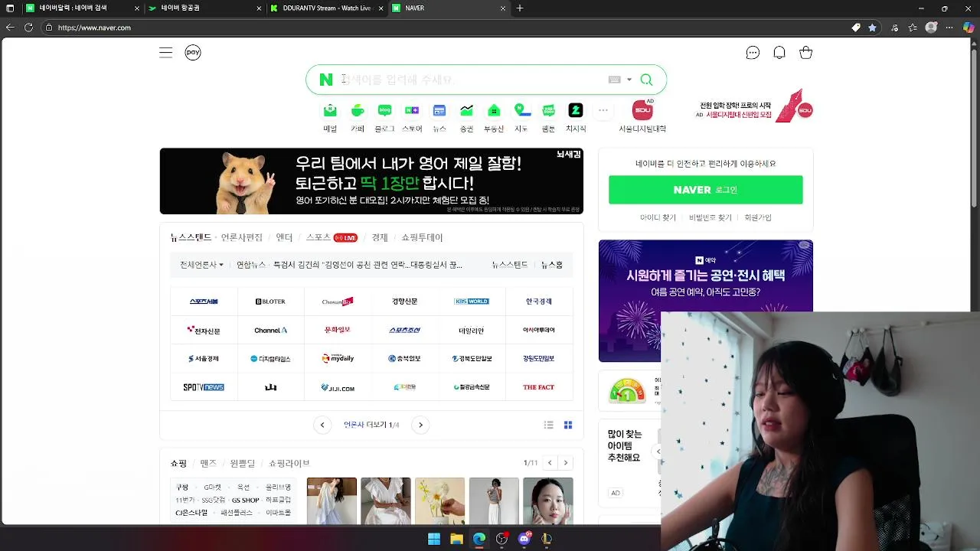
Task: Expand the 전체언론사 dropdown
Action: pos(202,265)
